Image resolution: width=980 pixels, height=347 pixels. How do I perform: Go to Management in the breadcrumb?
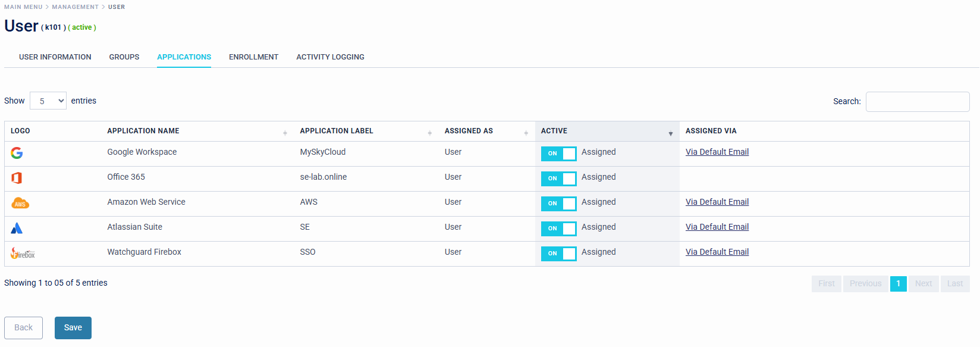[x=75, y=7]
